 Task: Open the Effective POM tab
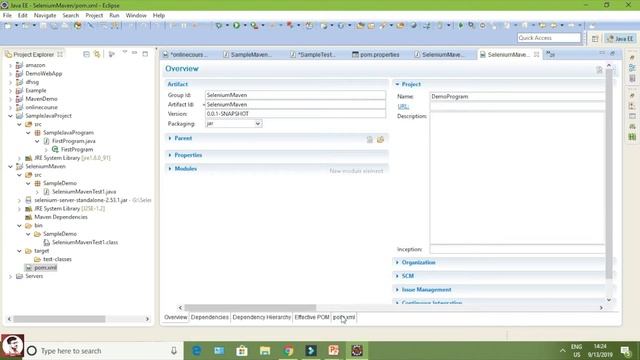(312, 317)
